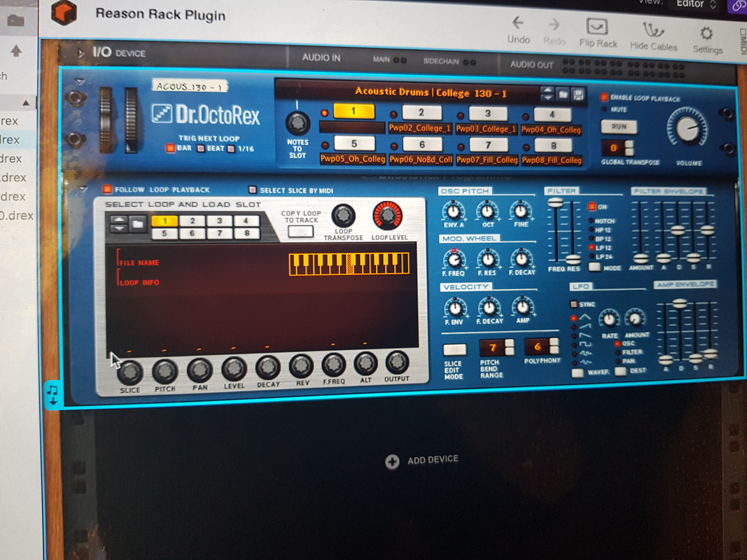Click the Notes To Slot knob
This screenshot has height=560, width=747.
[x=298, y=123]
